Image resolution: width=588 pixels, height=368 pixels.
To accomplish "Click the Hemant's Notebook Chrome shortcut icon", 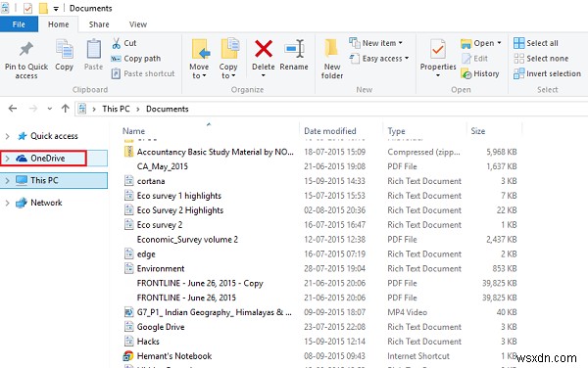I will tap(128, 355).
